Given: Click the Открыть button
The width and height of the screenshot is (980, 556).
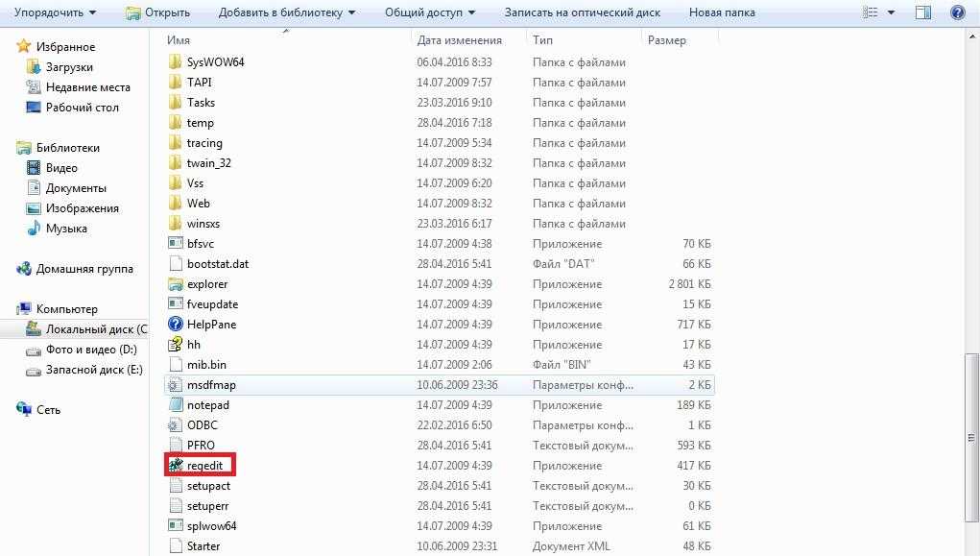Looking at the screenshot, I should click(157, 12).
